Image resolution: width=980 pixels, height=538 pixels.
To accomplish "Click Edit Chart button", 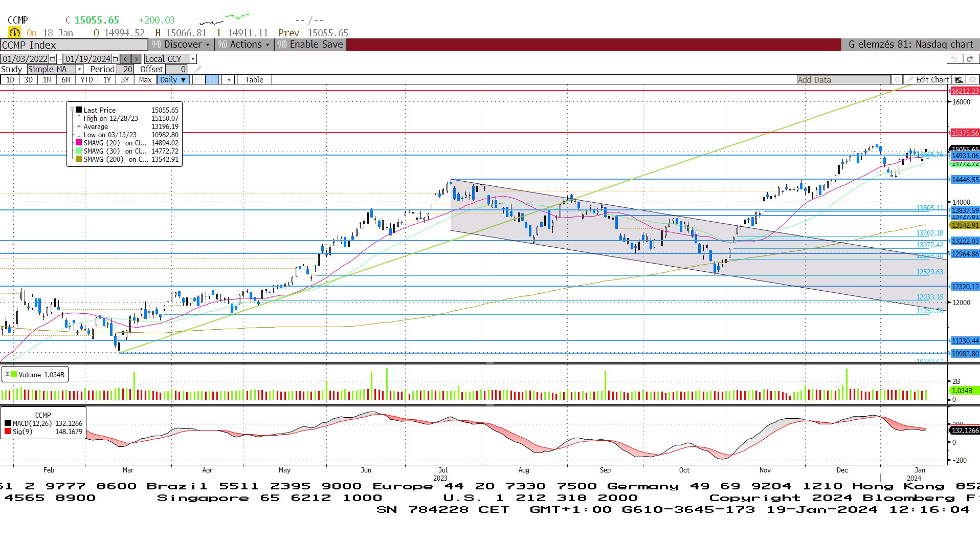I will (x=927, y=80).
